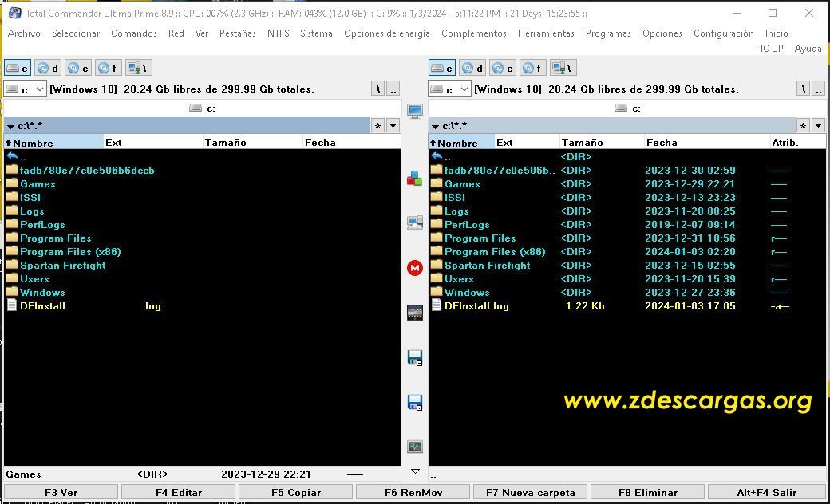Open the Configuración menu
The image size is (830, 504).
tap(724, 33)
